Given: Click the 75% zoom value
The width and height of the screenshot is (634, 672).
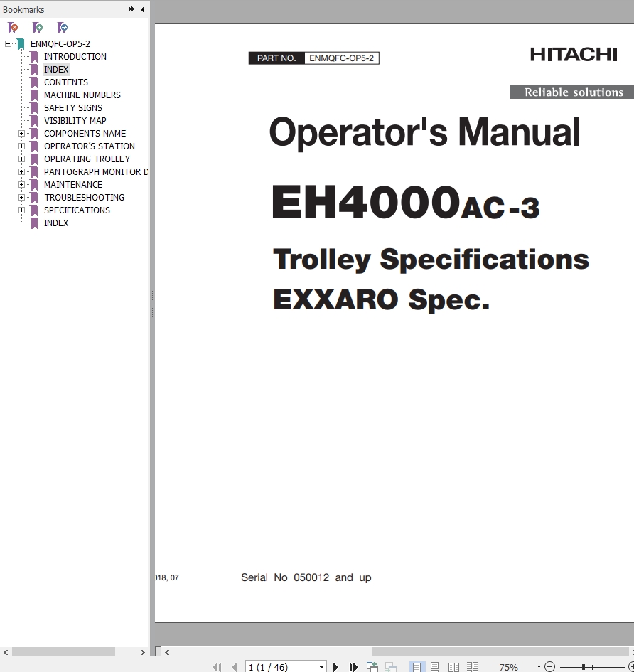Looking at the screenshot, I should pos(508,667).
